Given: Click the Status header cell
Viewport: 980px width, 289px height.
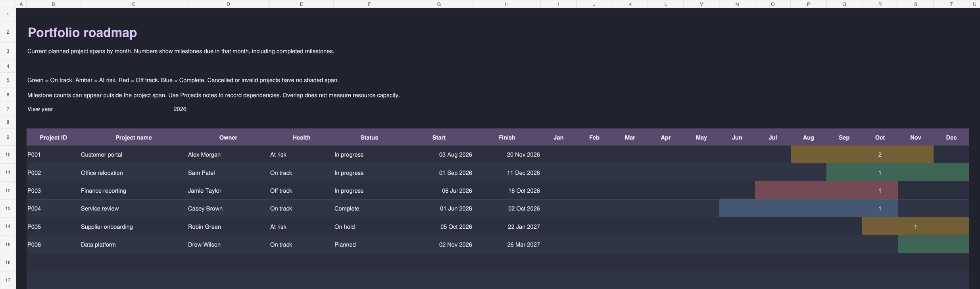Looking at the screenshot, I should [x=369, y=138].
